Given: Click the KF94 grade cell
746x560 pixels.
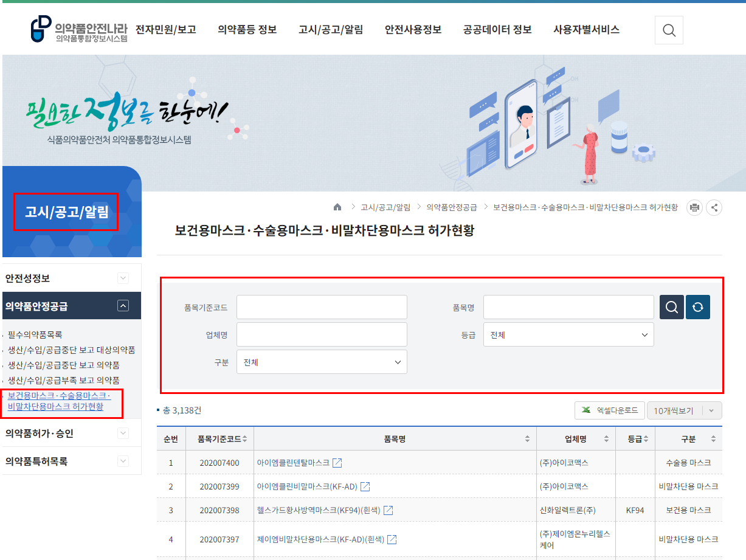Looking at the screenshot, I should [x=635, y=510].
